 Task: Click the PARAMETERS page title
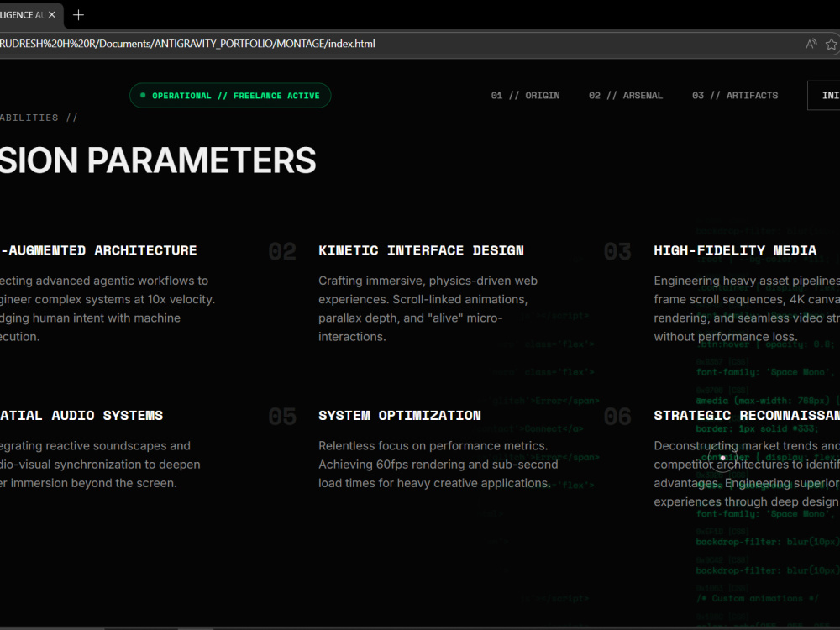(x=202, y=160)
